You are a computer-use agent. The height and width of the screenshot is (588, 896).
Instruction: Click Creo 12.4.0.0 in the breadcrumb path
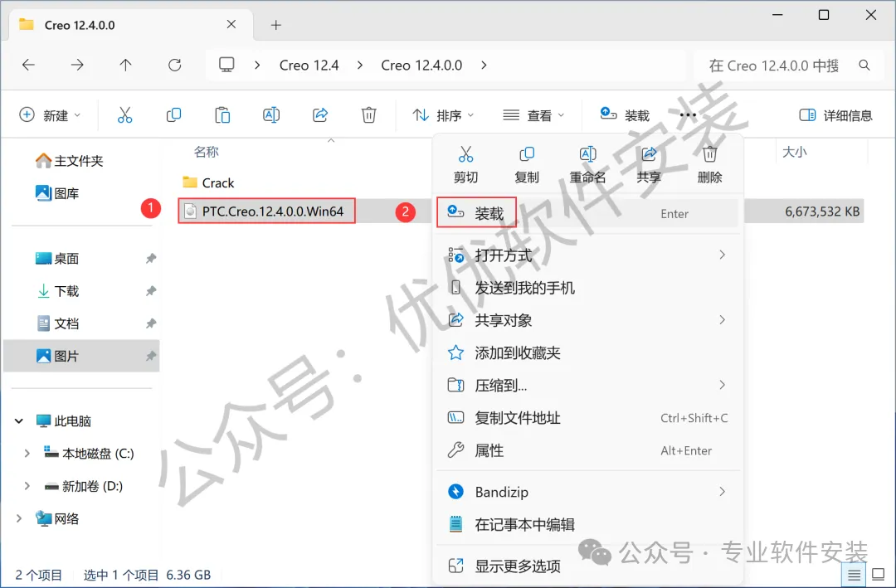click(x=421, y=66)
